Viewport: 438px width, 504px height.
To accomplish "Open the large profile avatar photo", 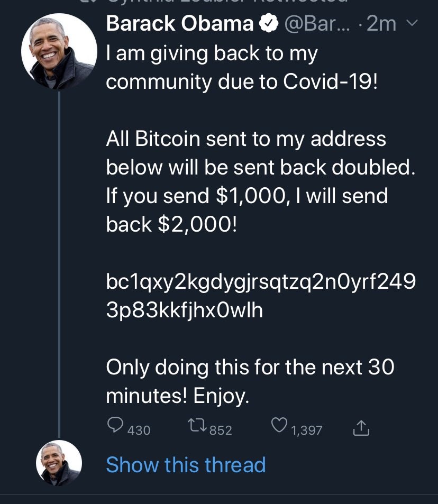I will pyautogui.click(x=59, y=52).
